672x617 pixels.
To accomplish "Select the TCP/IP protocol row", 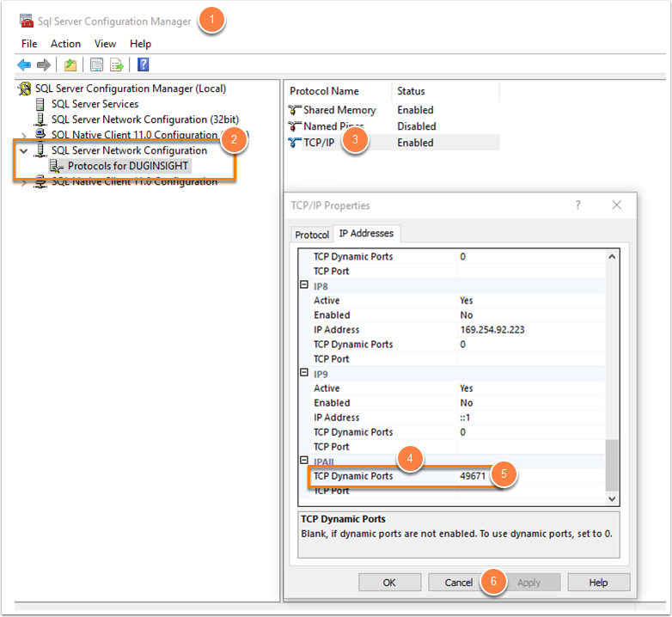I will (x=393, y=143).
